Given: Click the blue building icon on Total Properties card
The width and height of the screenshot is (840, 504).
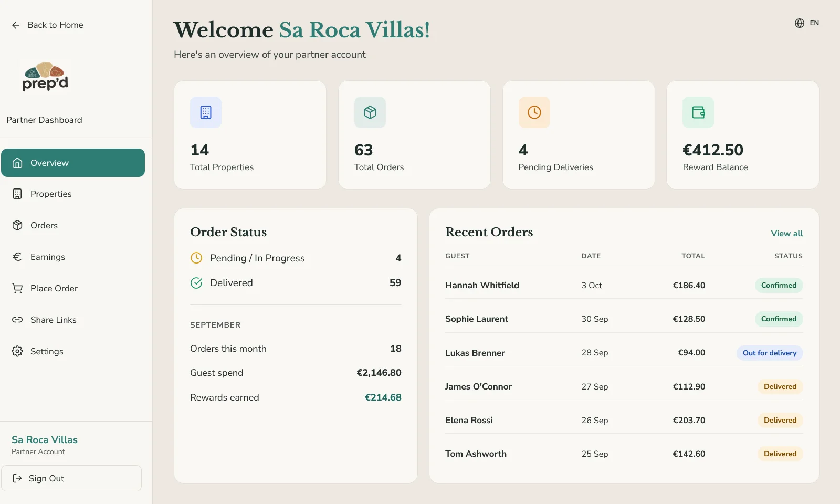Looking at the screenshot, I should point(206,112).
